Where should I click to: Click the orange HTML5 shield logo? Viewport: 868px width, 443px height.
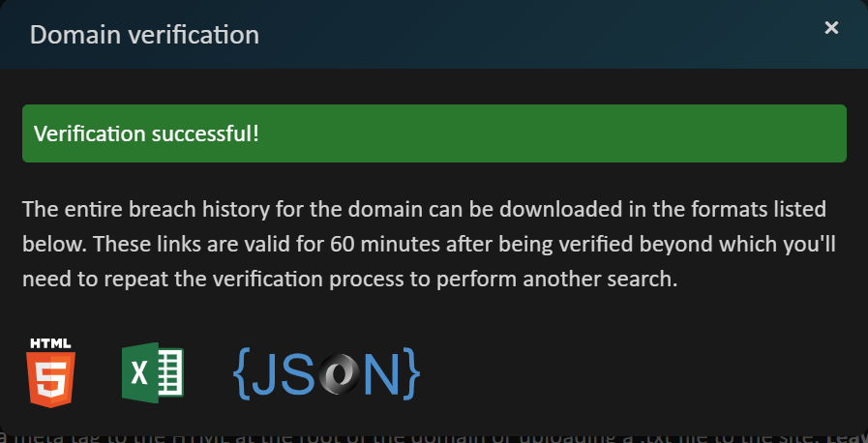tap(50, 380)
